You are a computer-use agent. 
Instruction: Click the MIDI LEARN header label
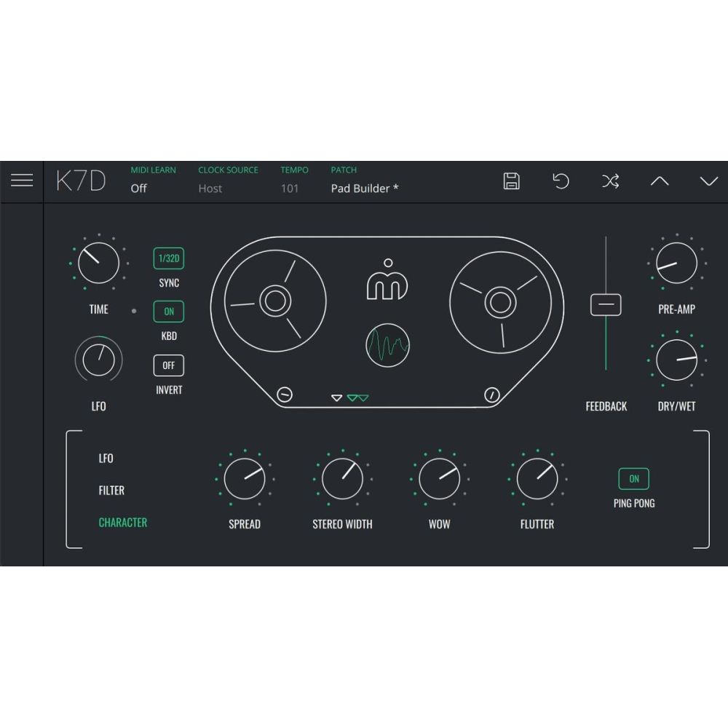(153, 170)
